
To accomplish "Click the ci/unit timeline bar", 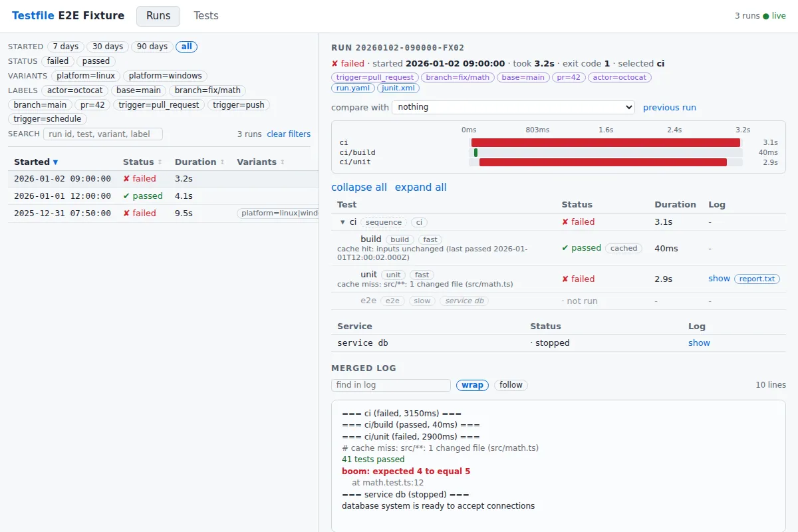I will (603, 162).
